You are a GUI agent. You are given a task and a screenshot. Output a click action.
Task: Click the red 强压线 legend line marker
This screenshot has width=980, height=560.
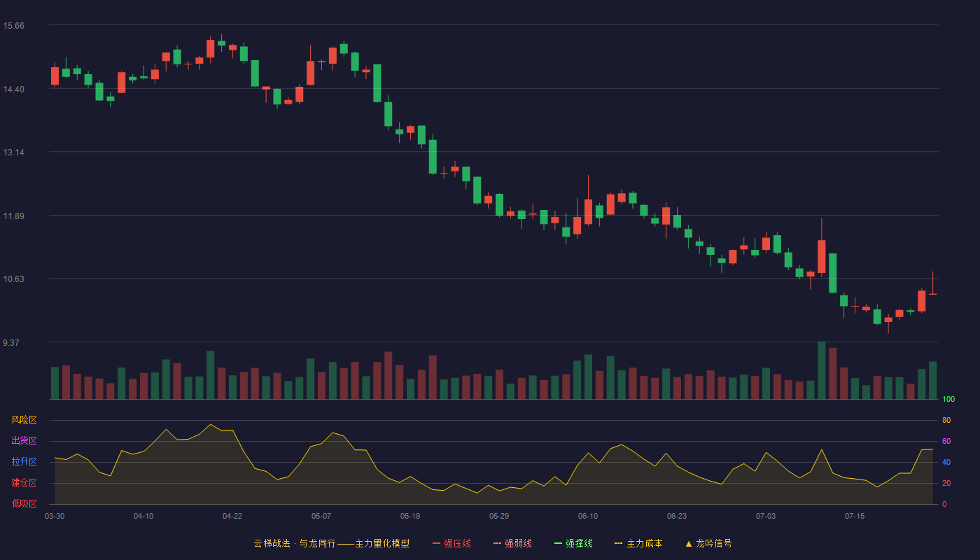tap(436, 543)
